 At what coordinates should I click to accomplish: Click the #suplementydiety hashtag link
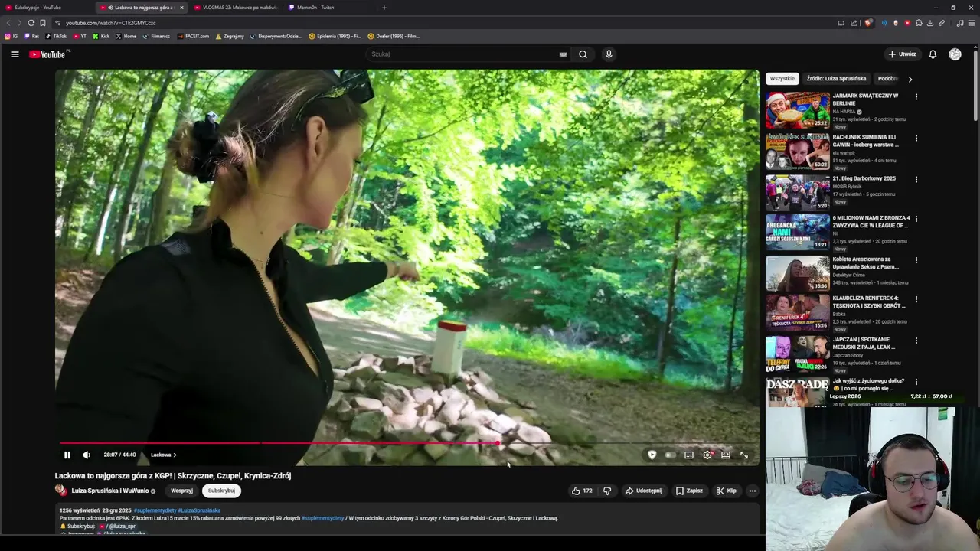(x=155, y=510)
